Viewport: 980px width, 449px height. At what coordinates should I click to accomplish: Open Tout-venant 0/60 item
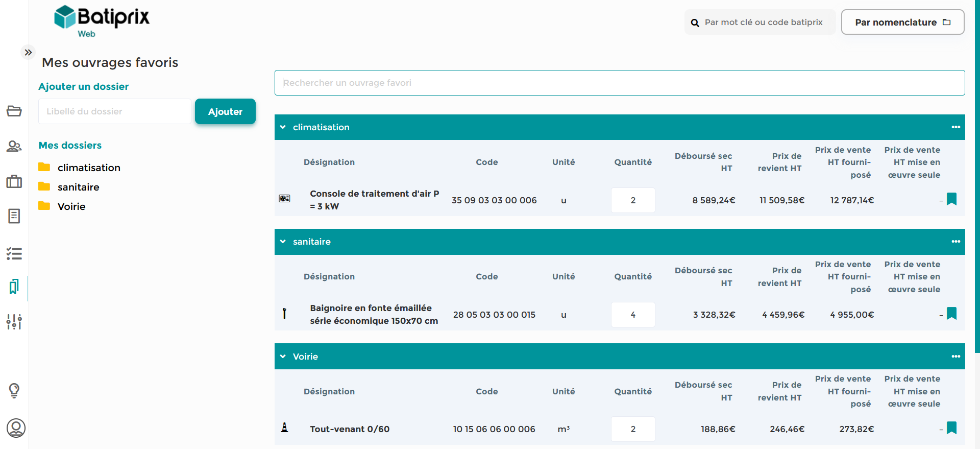click(350, 429)
